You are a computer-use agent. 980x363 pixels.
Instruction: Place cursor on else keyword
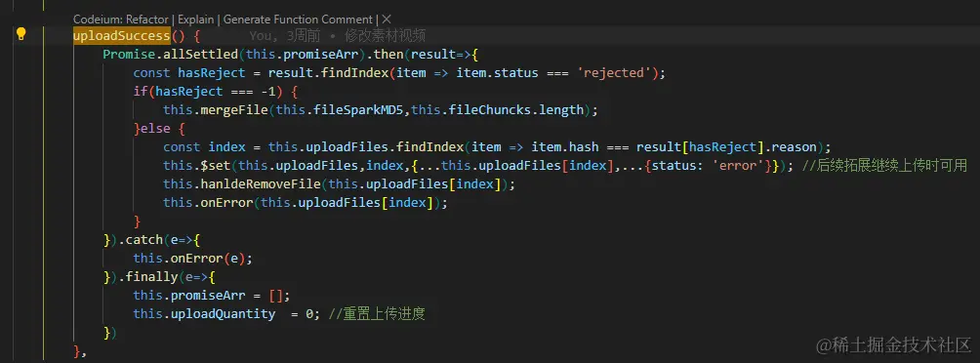pos(155,129)
